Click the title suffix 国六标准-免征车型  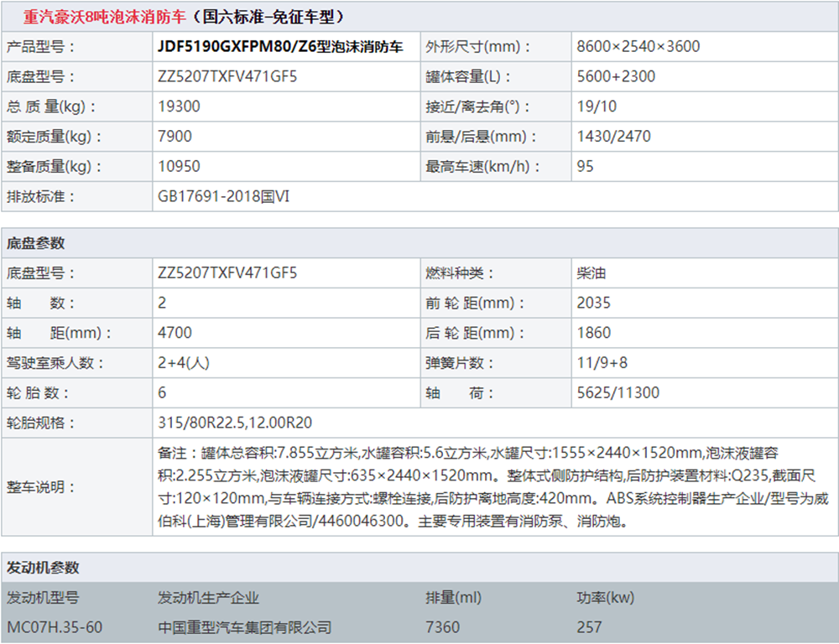269,17
